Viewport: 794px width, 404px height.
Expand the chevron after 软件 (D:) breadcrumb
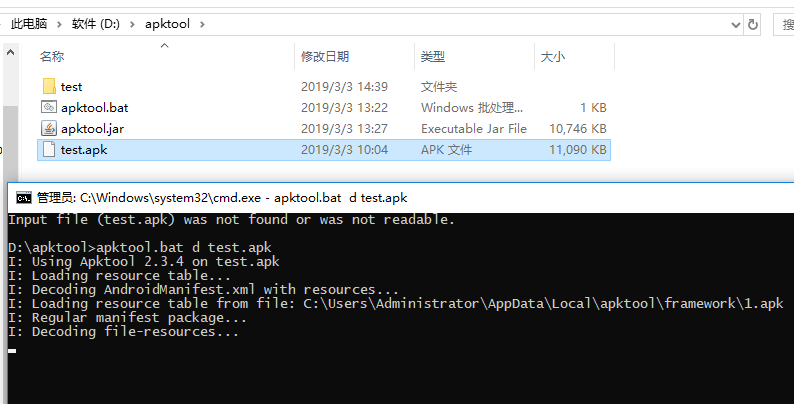coord(132,24)
